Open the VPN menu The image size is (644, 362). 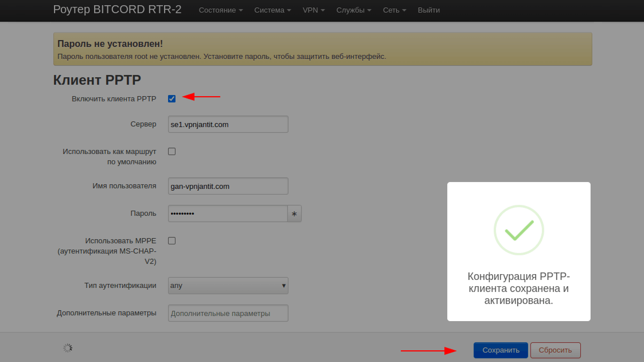tap(313, 10)
